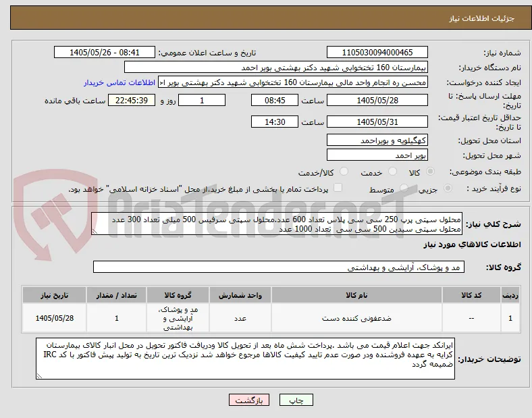Click the کد کالا column header
The width and height of the screenshot is (532, 418).
pos(471,295)
